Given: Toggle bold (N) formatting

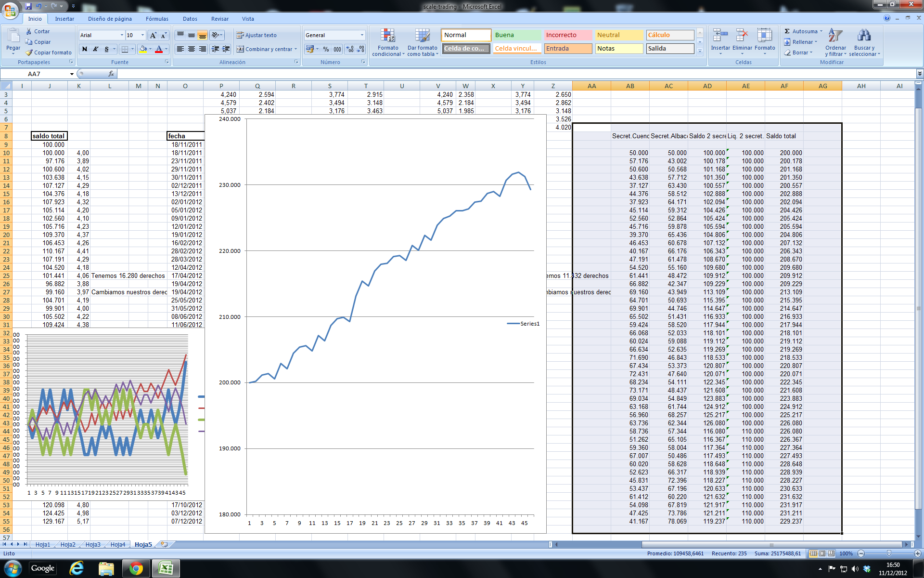Looking at the screenshot, I should coord(85,49).
